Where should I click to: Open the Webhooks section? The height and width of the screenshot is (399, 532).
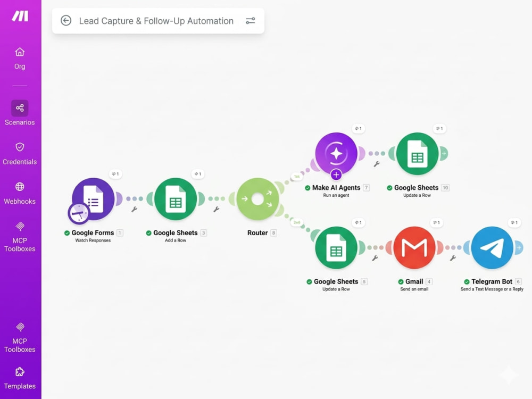[x=20, y=194]
